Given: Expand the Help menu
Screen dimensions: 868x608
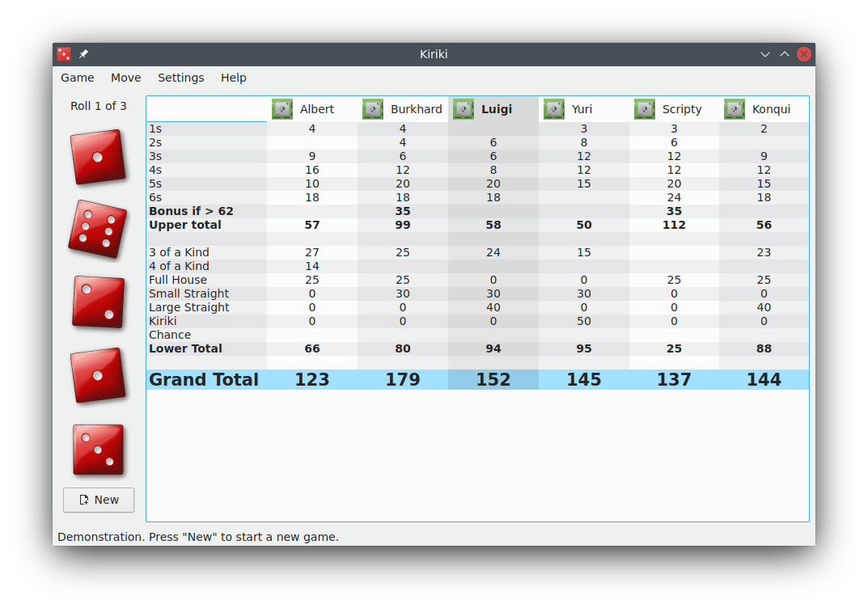Looking at the screenshot, I should tap(234, 78).
